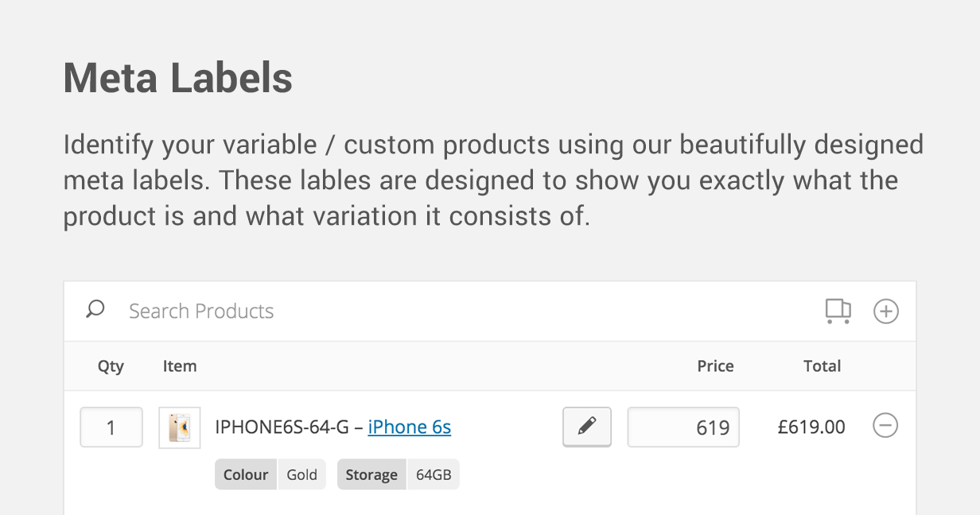
Task: Click the magnifying glass search icon
Action: pyautogui.click(x=95, y=309)
